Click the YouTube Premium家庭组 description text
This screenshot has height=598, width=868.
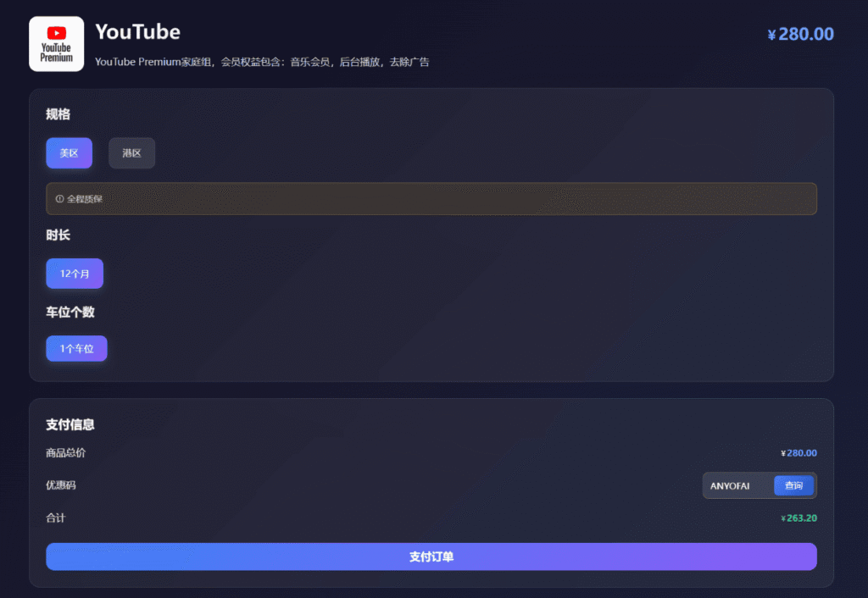262,62
